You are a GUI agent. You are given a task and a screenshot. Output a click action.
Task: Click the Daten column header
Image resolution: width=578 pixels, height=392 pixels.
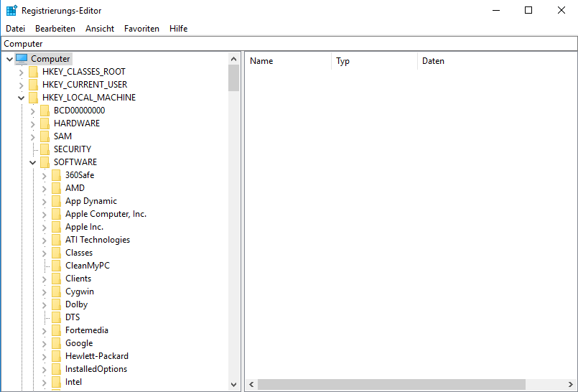pos(498,61)
